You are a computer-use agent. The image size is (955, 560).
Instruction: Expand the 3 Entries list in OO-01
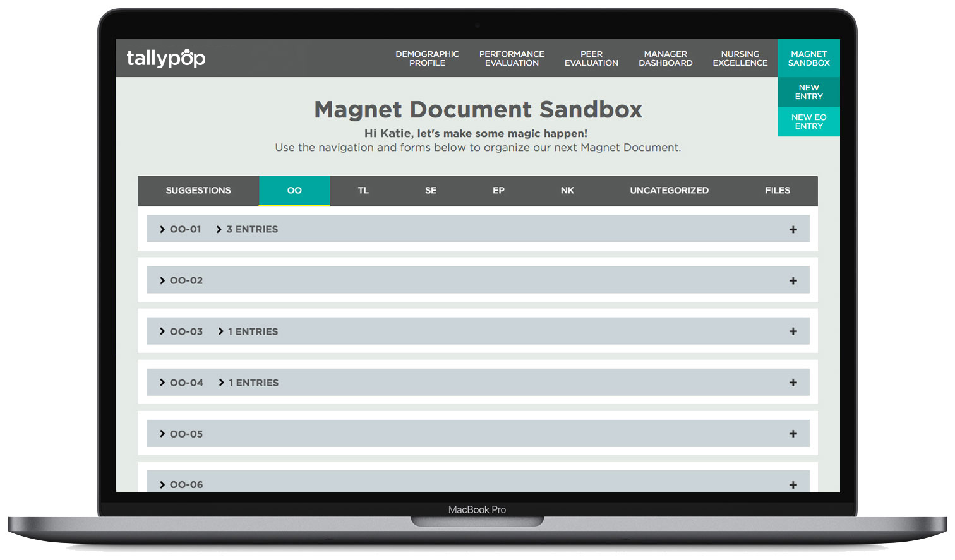219,230
